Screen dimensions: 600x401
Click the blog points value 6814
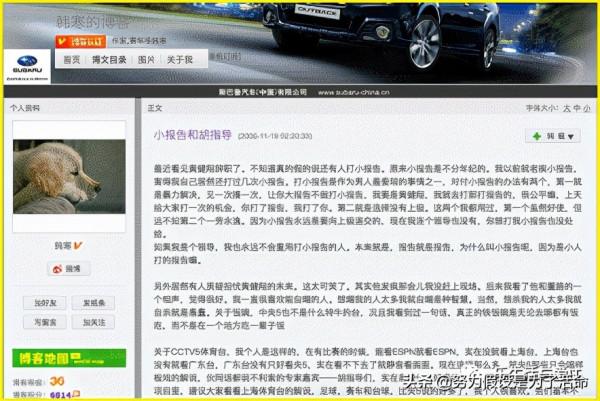60,394
